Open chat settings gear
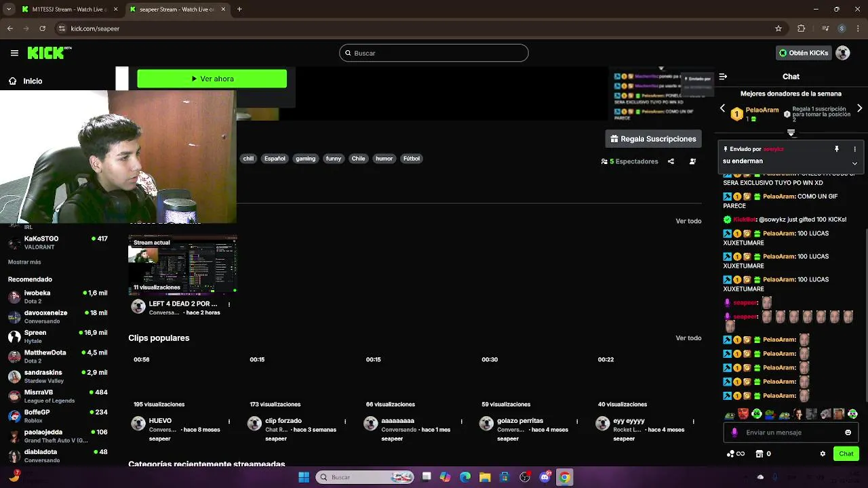868x488 pixels. [x=823, y=453]
